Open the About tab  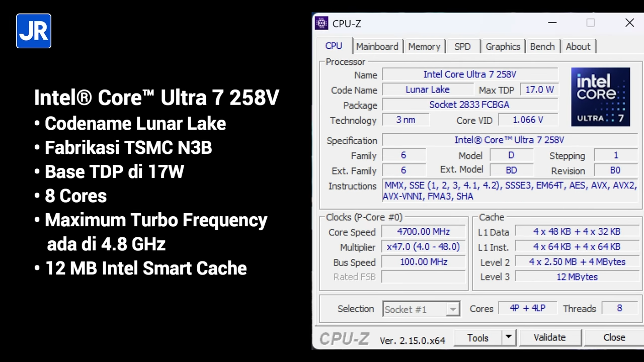(578, 46)
